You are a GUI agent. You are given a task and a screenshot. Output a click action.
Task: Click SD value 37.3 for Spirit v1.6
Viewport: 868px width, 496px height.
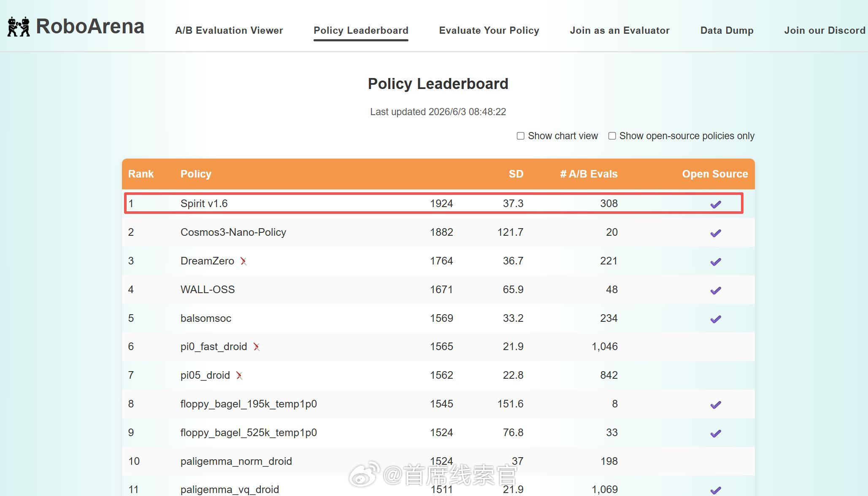513,203
